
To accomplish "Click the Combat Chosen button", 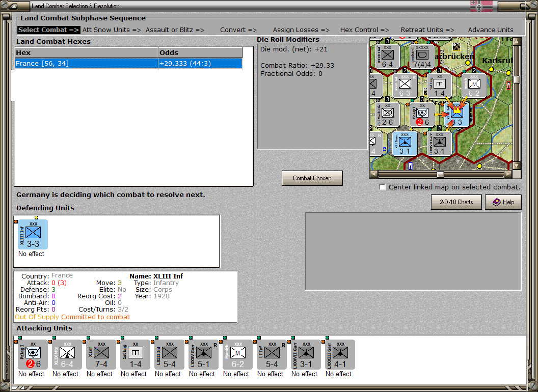I will point(312,178).
